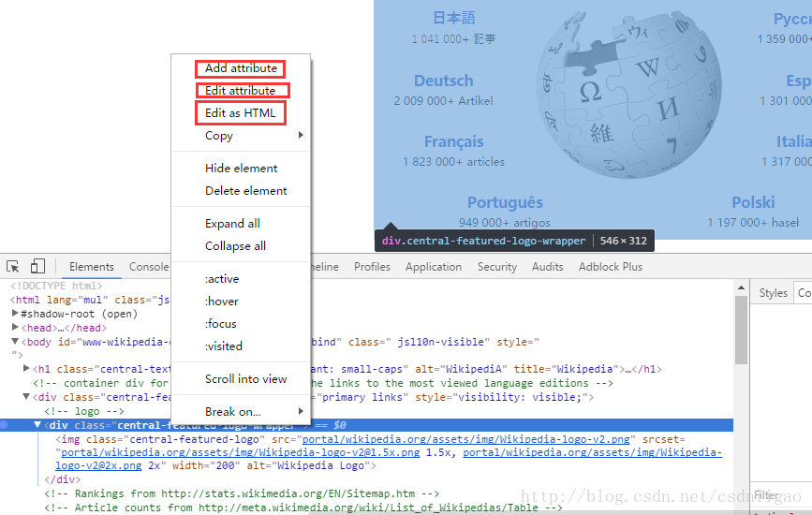
Task: Open the Polski Wikipedia link
Action: point(754,202)
